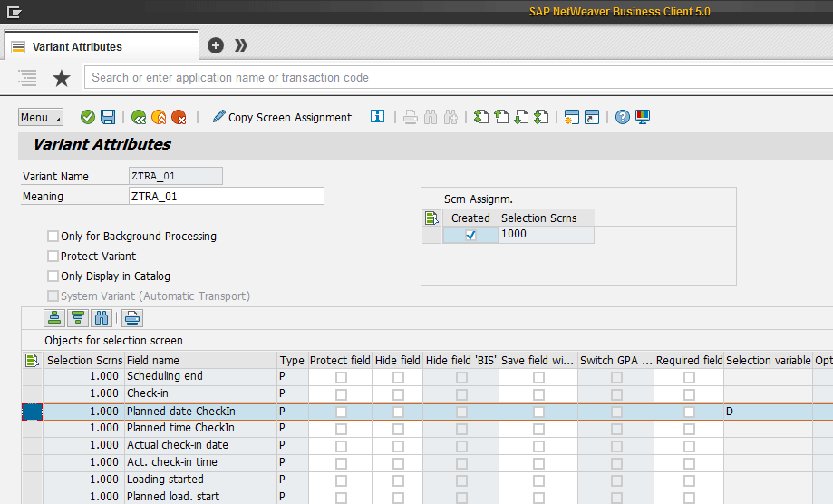Tick Protect field for Loading started
Viewport: 833px width, 504px height.
341,480
